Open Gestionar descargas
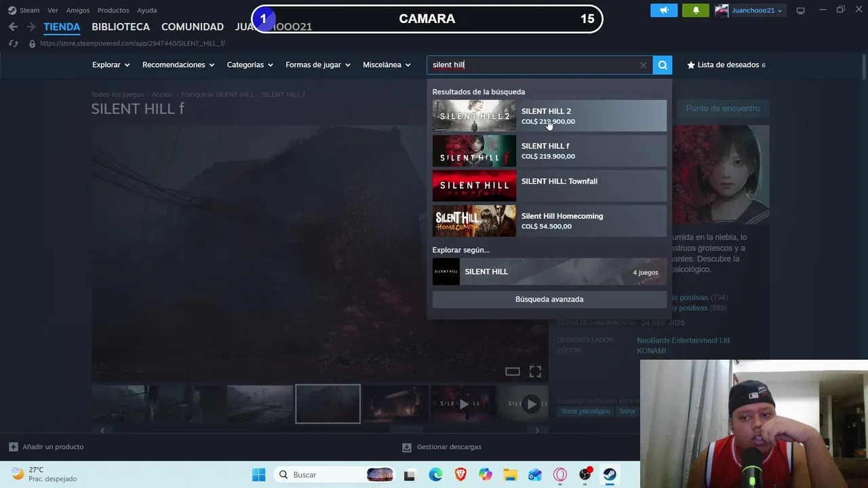The image size is (868, 488). point(441,447)
